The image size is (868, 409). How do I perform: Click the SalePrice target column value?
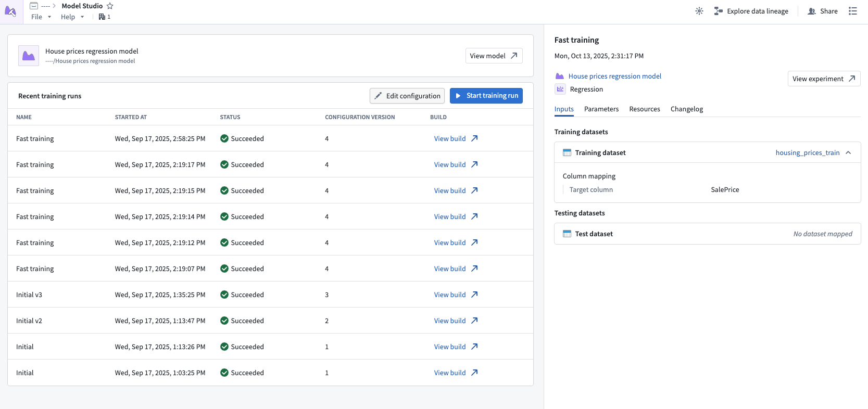[725, 189]
